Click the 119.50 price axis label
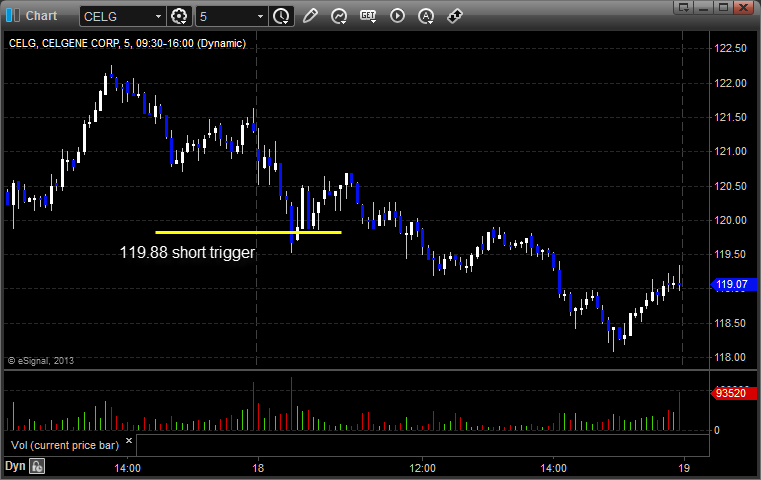Viewport: 761px width, 480px height. click(730, 254)
